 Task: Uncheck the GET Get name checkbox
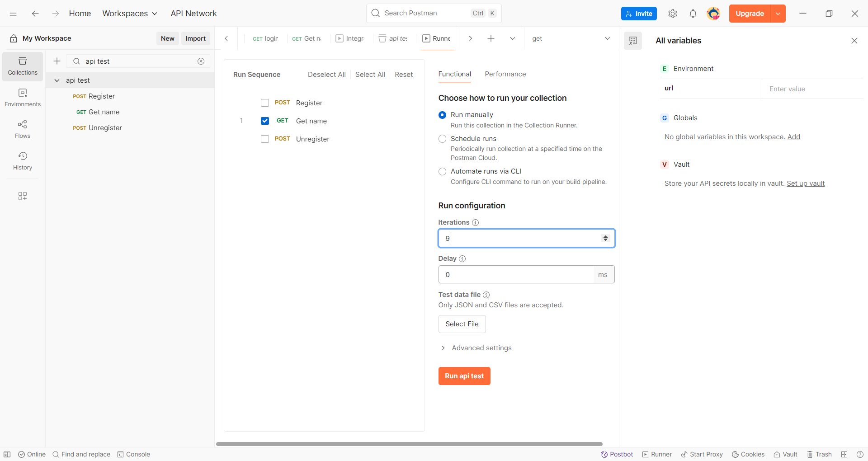[x=265, y=121]
